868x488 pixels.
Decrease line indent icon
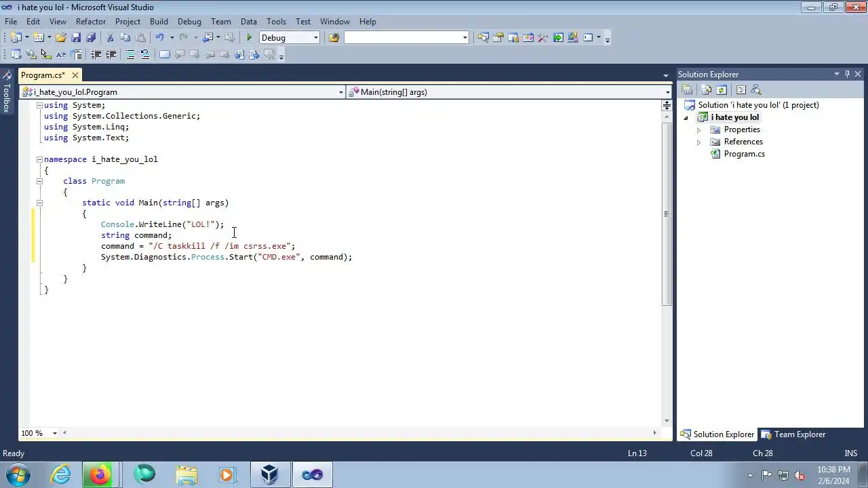[96, 55]
